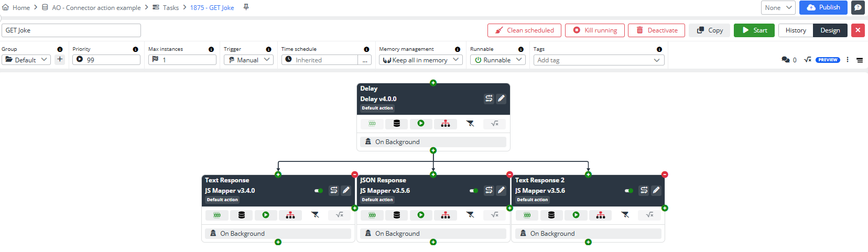Remove Text Response 2 using red minus icon

[x=665, y=174]
